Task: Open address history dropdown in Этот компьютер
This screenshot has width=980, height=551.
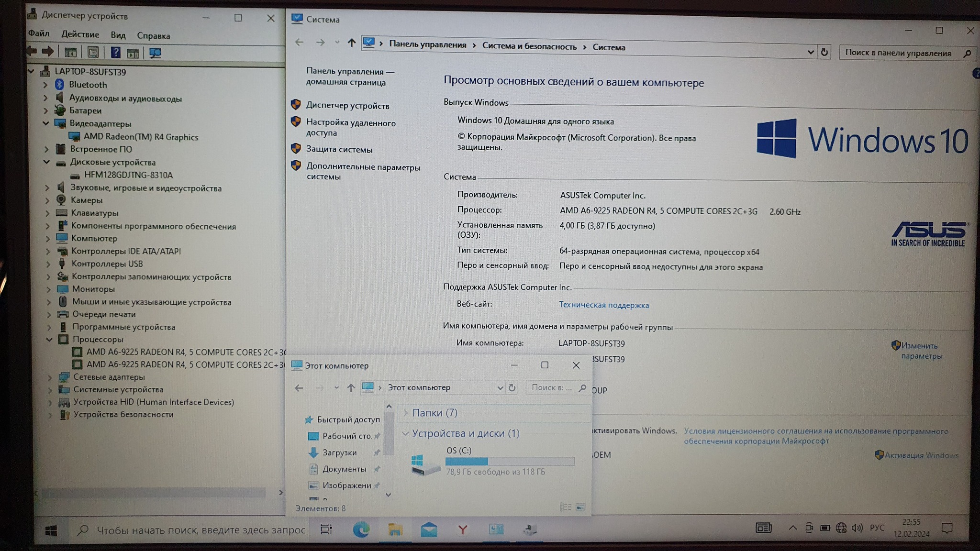Action: pyautogui.click(x=500, y=388)
